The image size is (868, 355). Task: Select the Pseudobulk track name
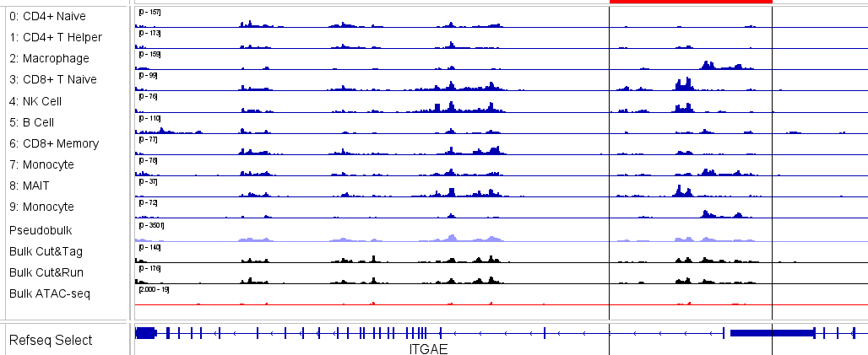41,229
